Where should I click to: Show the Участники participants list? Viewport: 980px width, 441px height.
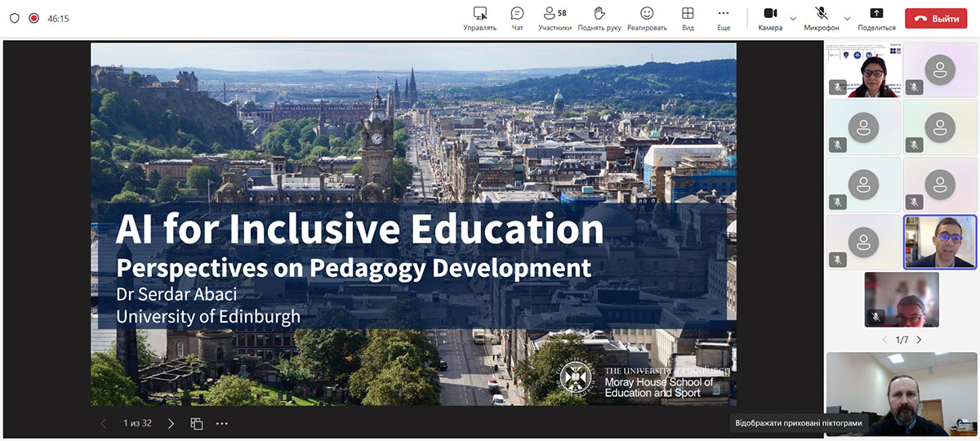tap(555, 18)
